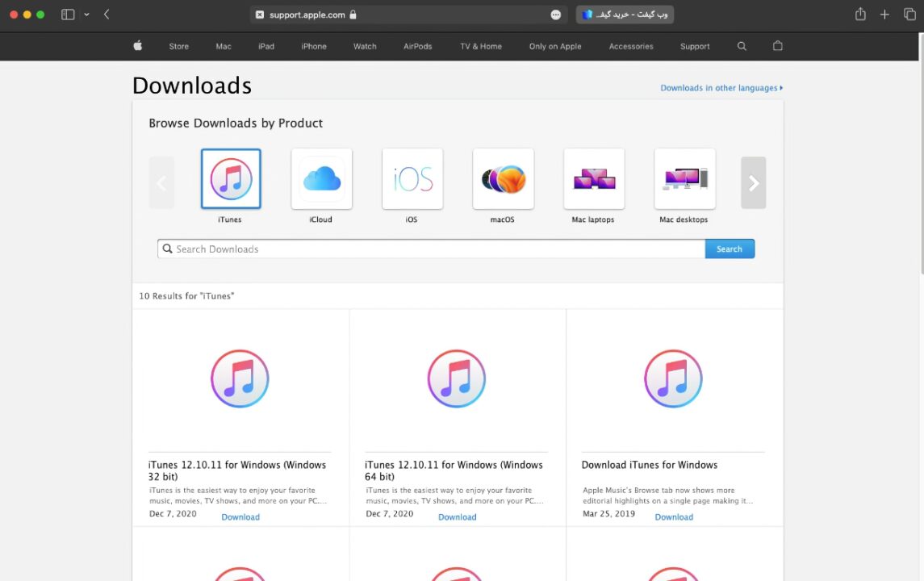This screenshot has height=581, width=924.
Task: Select the Mac laptops product tile
Action: 594,178
